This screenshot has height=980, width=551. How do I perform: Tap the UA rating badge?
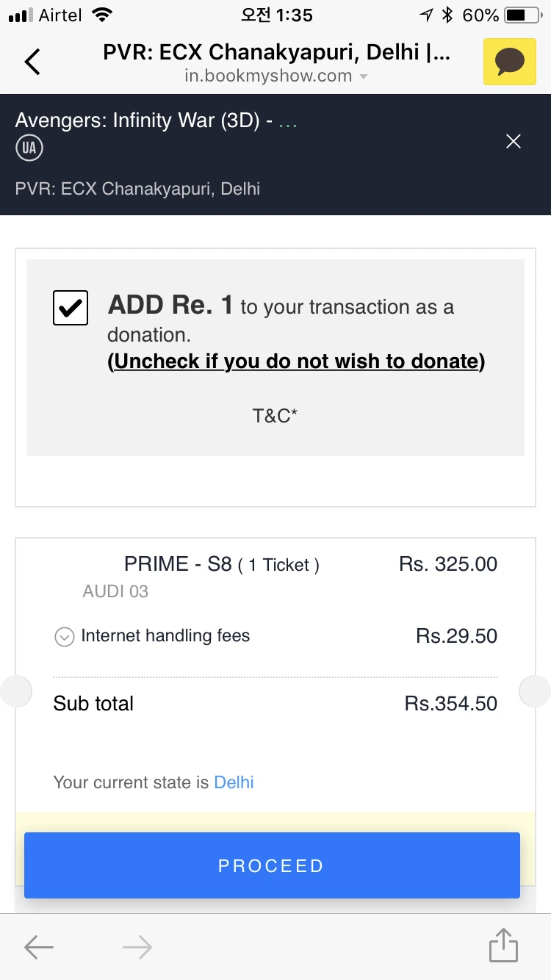click(x=29, y=148)
